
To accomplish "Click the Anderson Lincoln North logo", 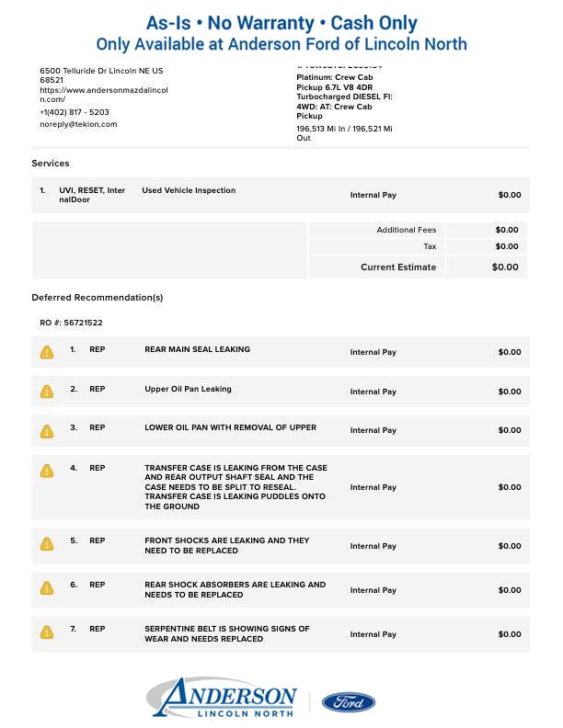I will (223, 699).
